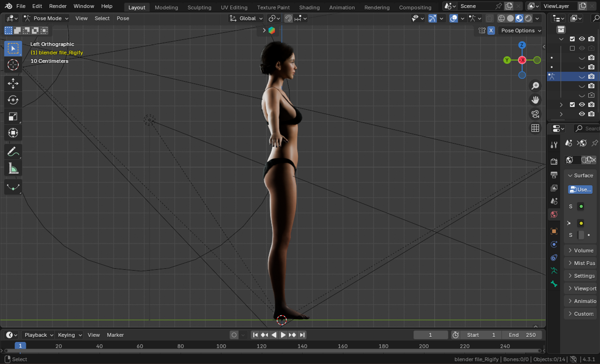Open the green Bone properties tab
The height and width of the screenshot is (364, 600).
(x=554, y=284)
